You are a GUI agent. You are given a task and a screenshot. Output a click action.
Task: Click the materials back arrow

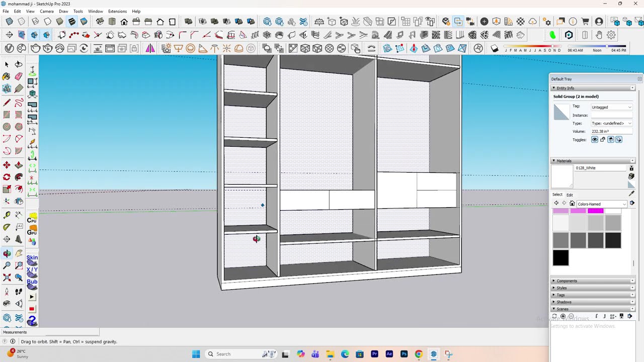(556, 204)
